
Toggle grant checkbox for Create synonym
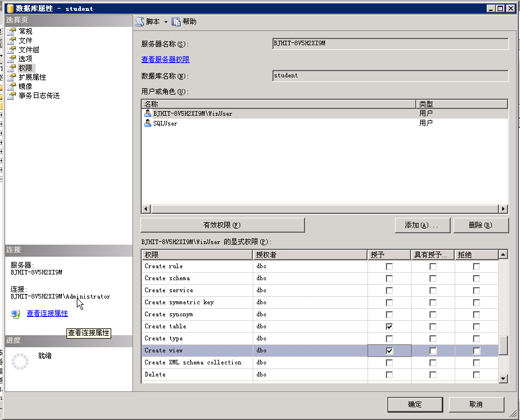coord(389,315)
